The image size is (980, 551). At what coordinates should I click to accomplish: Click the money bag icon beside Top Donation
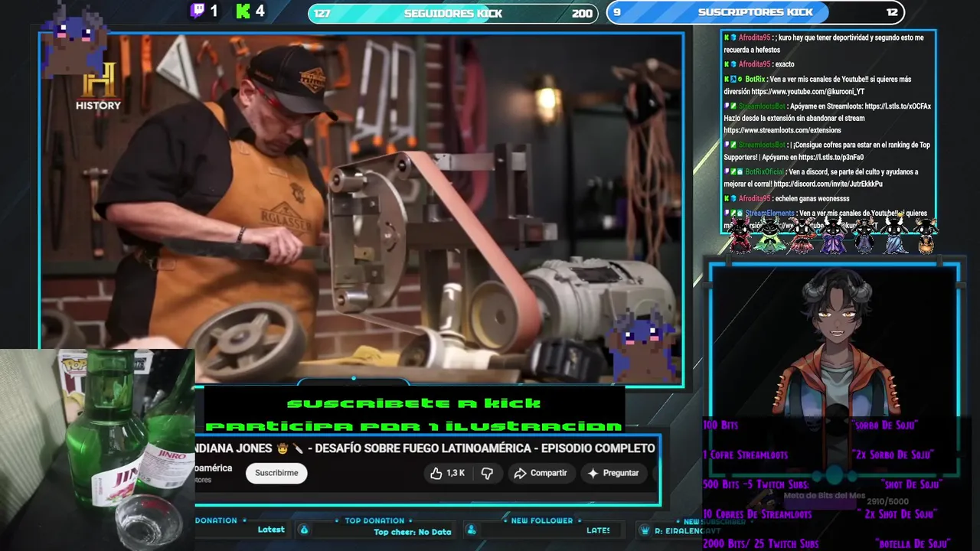[304, 530]
